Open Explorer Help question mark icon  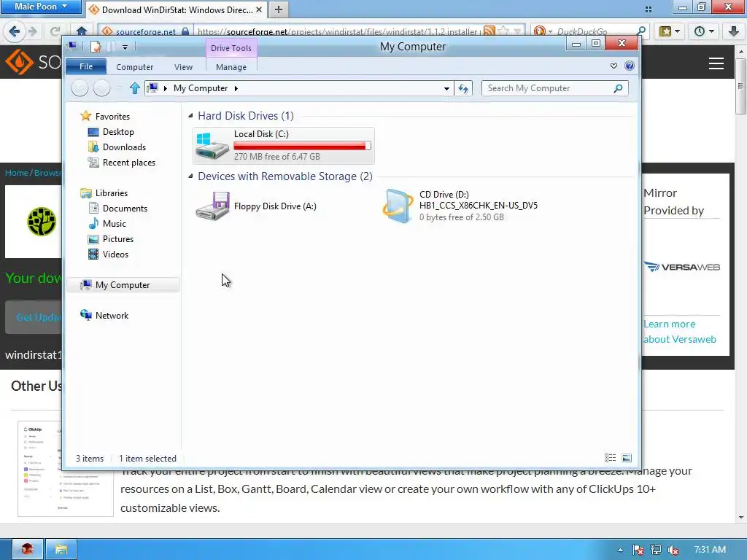(x=630, y=66)
